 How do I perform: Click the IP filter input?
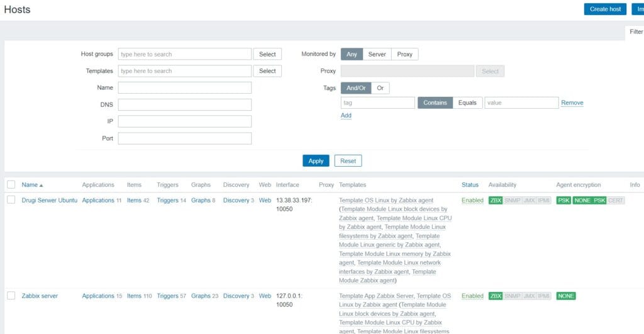(185, 121)
